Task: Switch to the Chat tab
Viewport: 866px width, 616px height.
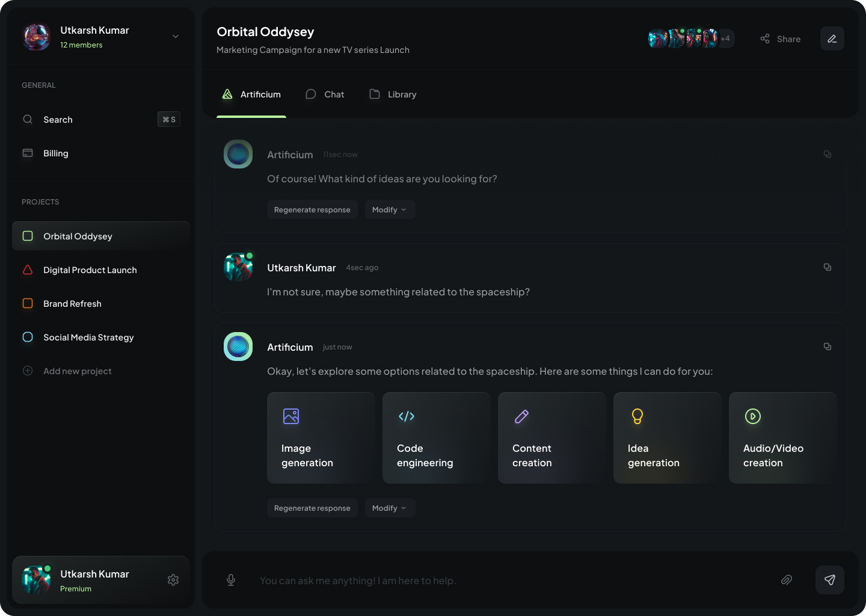Action: [x=325, y=94]
